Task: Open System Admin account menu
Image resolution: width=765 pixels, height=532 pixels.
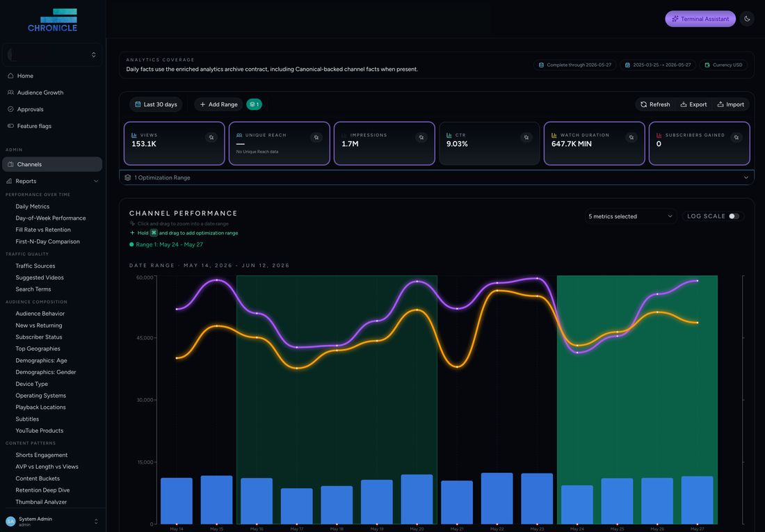Action: (x=52, y=522)
